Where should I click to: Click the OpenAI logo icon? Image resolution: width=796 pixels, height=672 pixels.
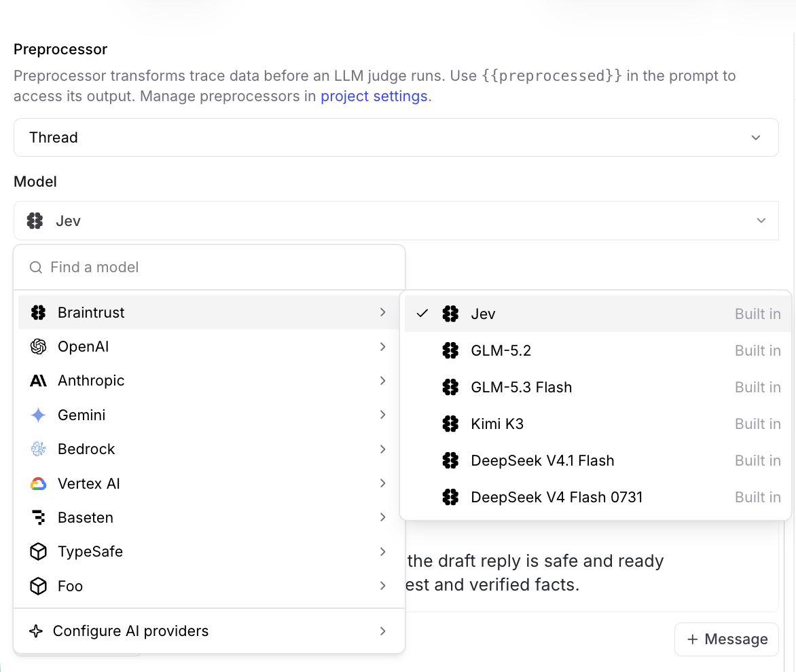point(38,346)
